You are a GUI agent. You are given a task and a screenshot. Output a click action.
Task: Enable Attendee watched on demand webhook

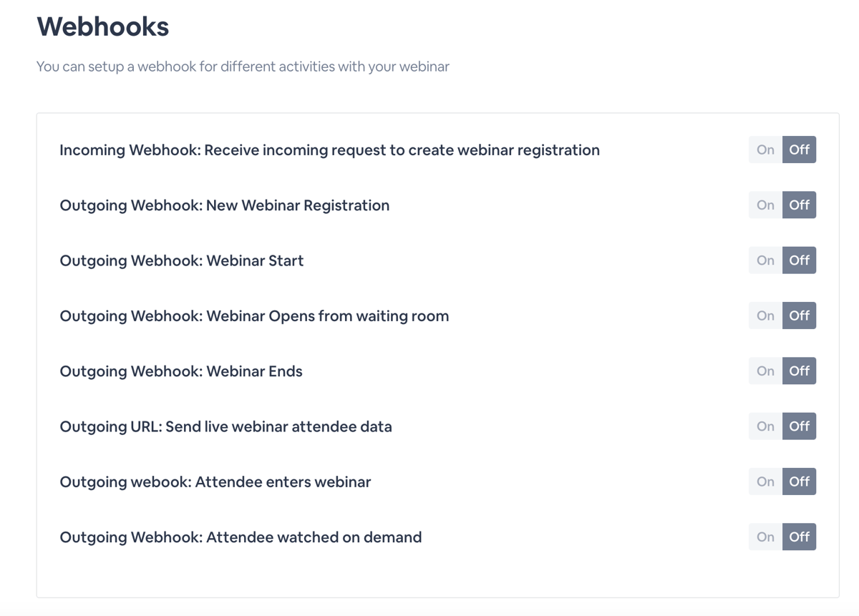coord(765,537)
